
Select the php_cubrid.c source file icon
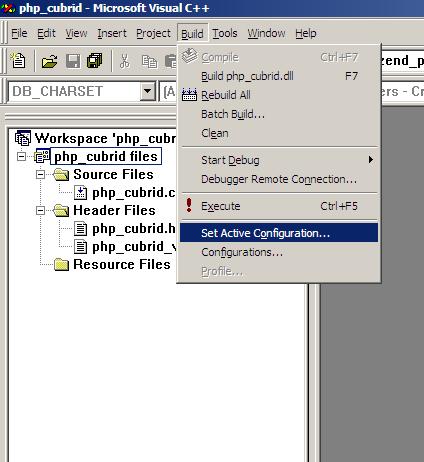(81, 193)
